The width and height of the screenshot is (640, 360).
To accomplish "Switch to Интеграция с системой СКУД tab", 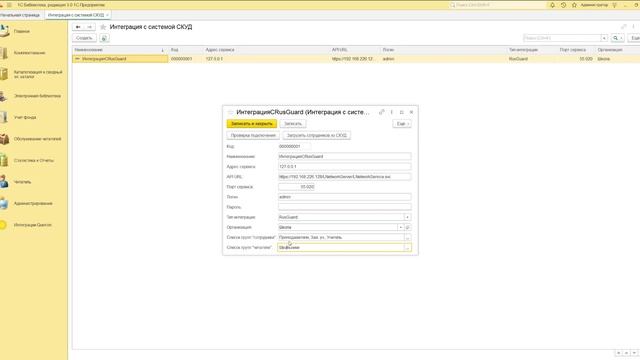I will pyautogui.click(x=76, y=15).
